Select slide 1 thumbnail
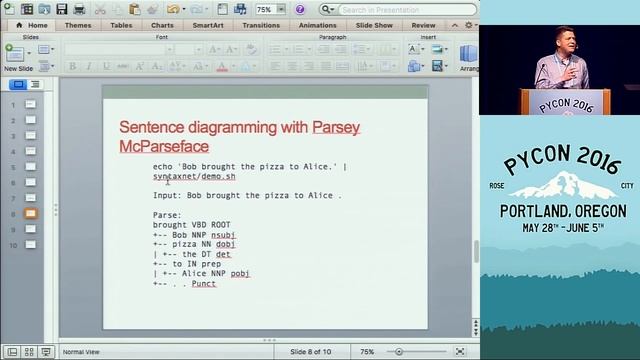The height and width of the screenshot is (360, 640). (x=30, y=104)
